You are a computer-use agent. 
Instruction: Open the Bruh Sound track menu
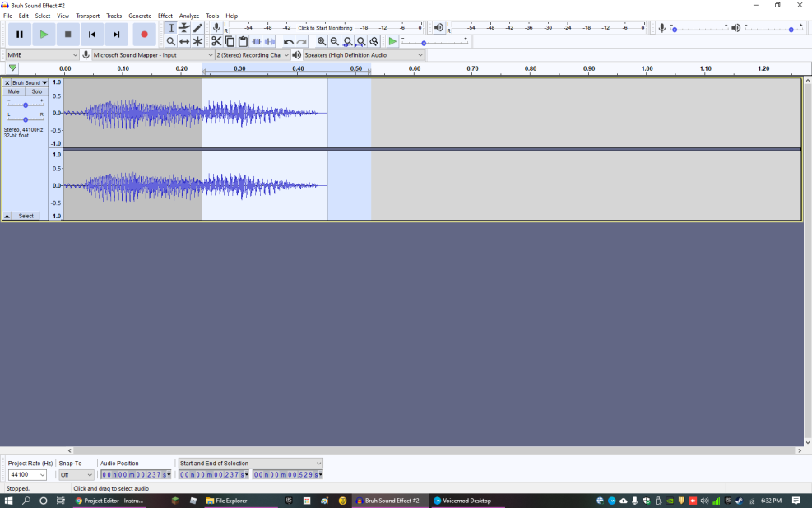click(30, 83)
